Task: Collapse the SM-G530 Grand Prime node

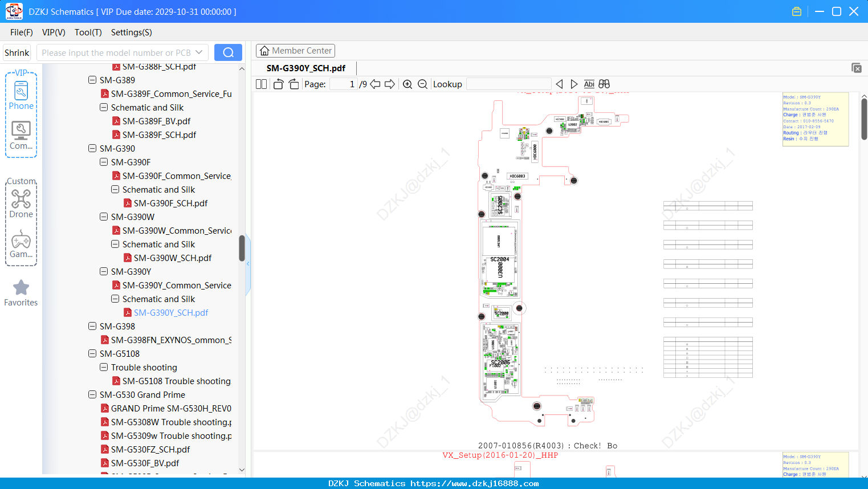Action: tap(92, 394)
